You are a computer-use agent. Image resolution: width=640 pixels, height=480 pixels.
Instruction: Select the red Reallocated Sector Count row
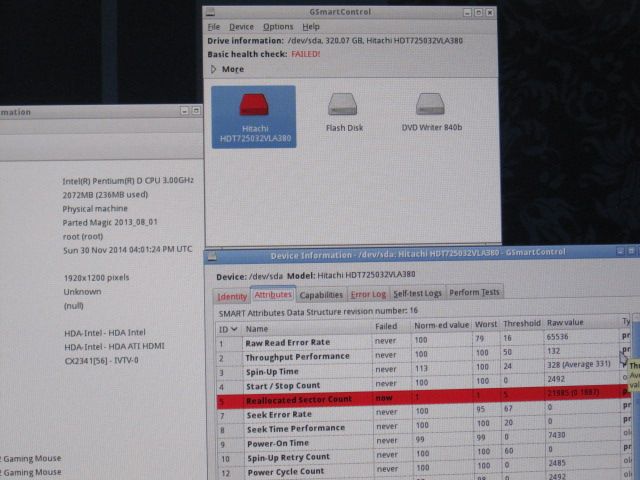tap(423, 397)
